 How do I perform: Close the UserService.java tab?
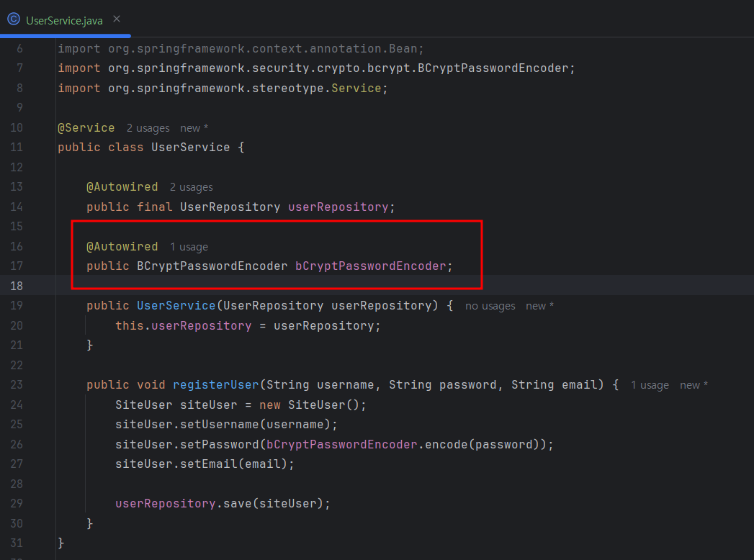pyautogui.click(x=117, y=19)
